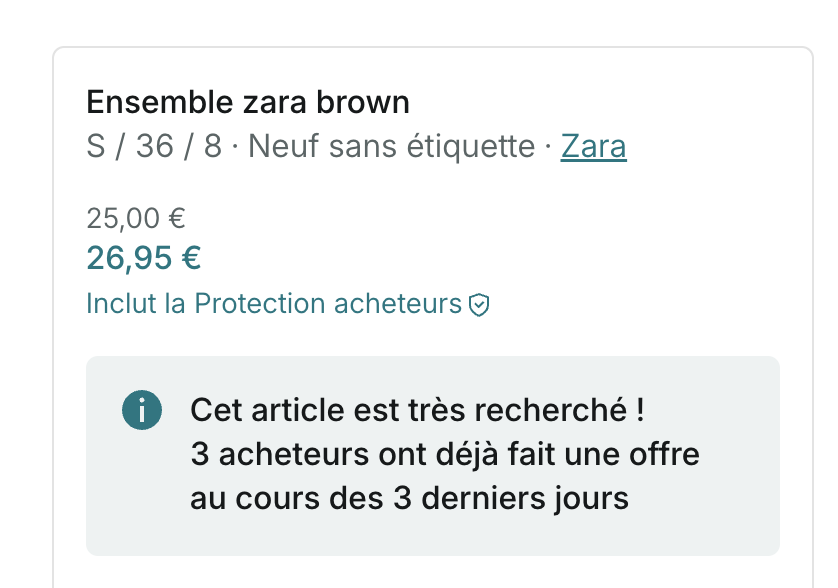Click the size number "8" before the condition
The image size is (838, 588).
tap(212, 147)
